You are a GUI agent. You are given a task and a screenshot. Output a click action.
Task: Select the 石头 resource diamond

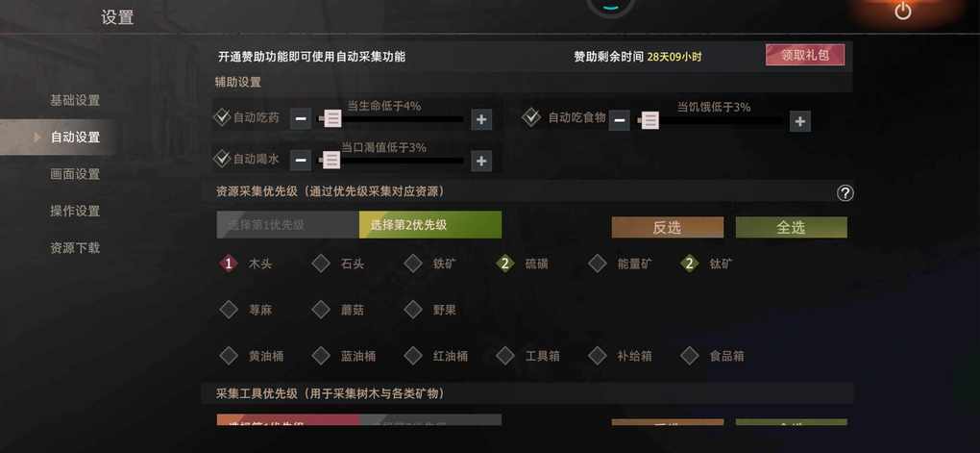click(321, 264)
